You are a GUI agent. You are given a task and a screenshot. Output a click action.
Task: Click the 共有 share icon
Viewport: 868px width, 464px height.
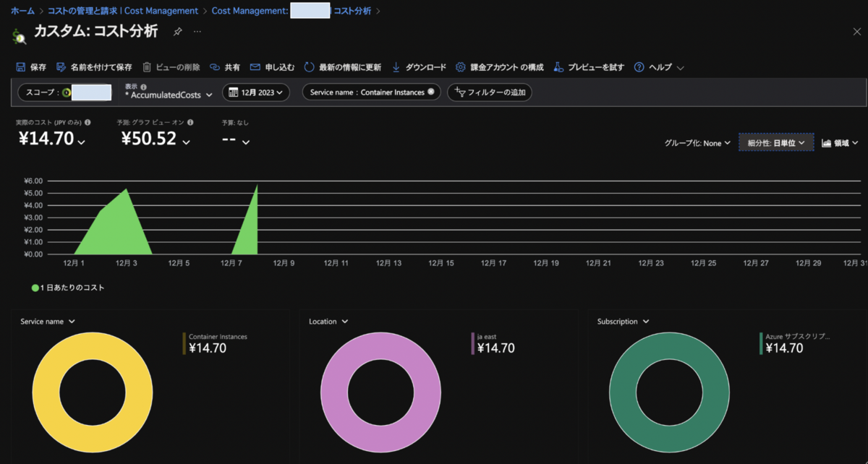[x=215, y=67]
